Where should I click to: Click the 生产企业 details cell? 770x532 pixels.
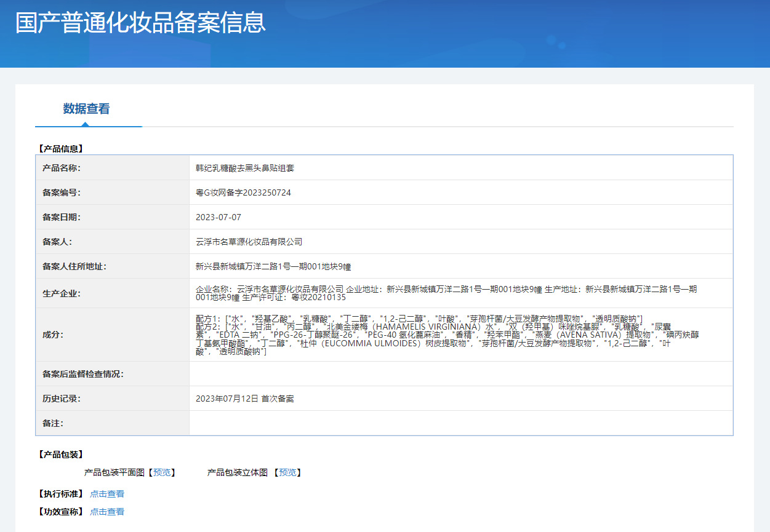pos(461,293)
